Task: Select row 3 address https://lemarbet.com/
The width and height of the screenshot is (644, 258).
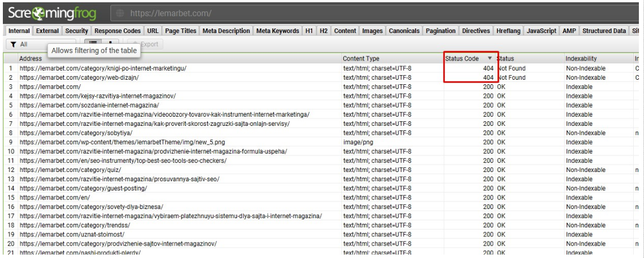Action: click(50, 87)
